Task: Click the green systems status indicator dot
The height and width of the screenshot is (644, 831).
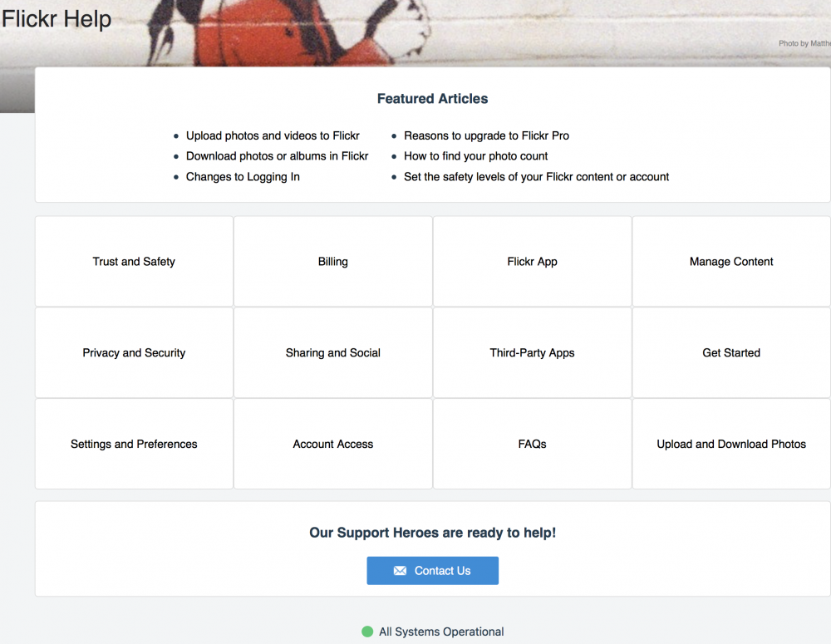Action: (367, 632)
